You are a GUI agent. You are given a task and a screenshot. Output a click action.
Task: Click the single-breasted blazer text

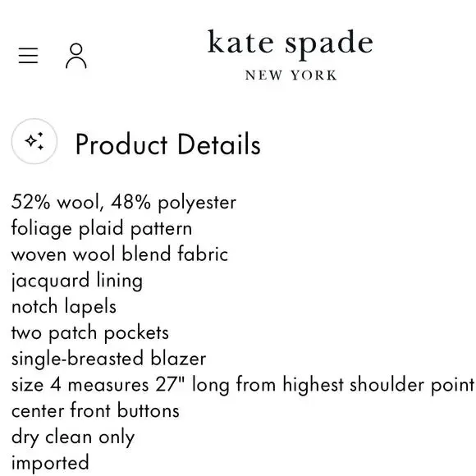point(108,359)
